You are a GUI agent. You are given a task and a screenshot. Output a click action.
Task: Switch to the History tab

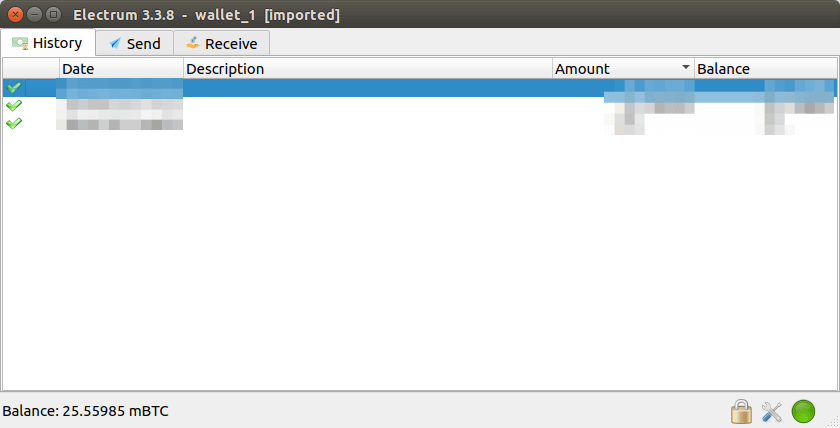(x=48, y=43)
